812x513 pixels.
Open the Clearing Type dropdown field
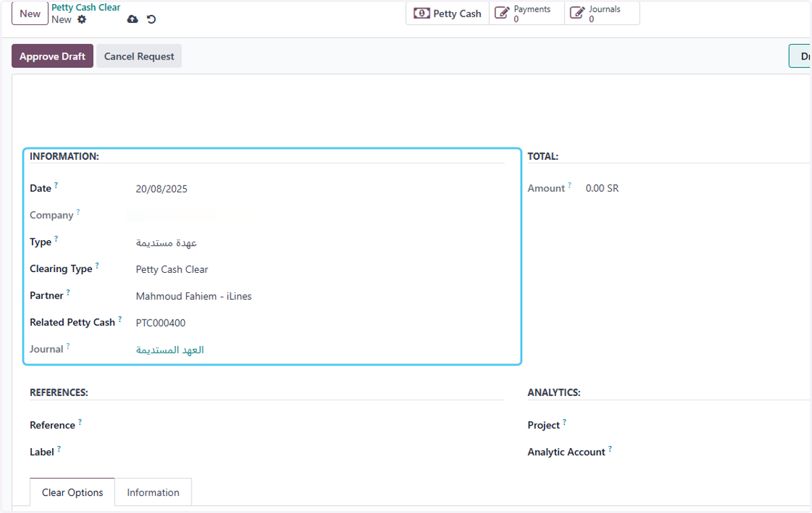(319, 269)
